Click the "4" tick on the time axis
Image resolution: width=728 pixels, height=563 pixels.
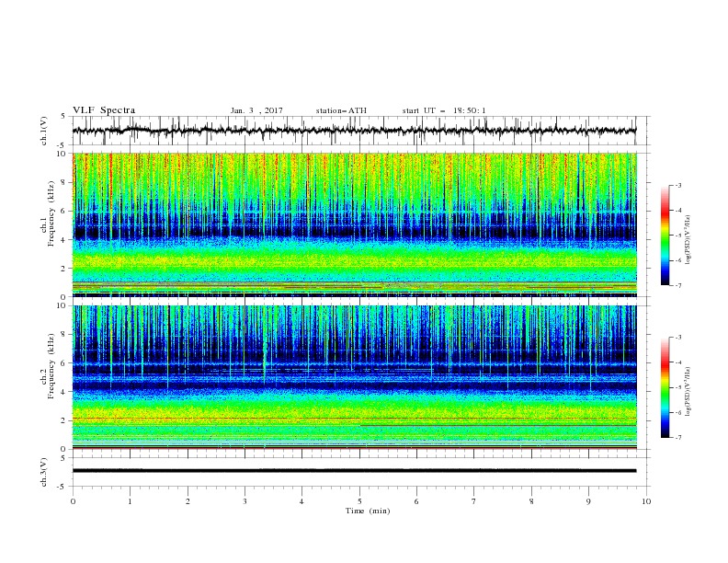tap(301, 501)
